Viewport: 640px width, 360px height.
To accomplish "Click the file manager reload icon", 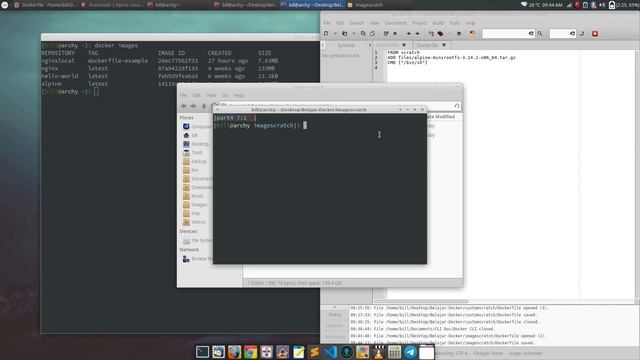I will tap(457, 106).
